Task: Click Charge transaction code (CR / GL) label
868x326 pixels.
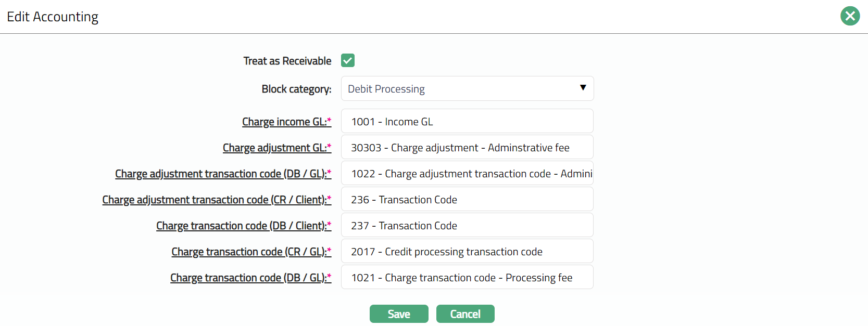Action: point(249,252)
